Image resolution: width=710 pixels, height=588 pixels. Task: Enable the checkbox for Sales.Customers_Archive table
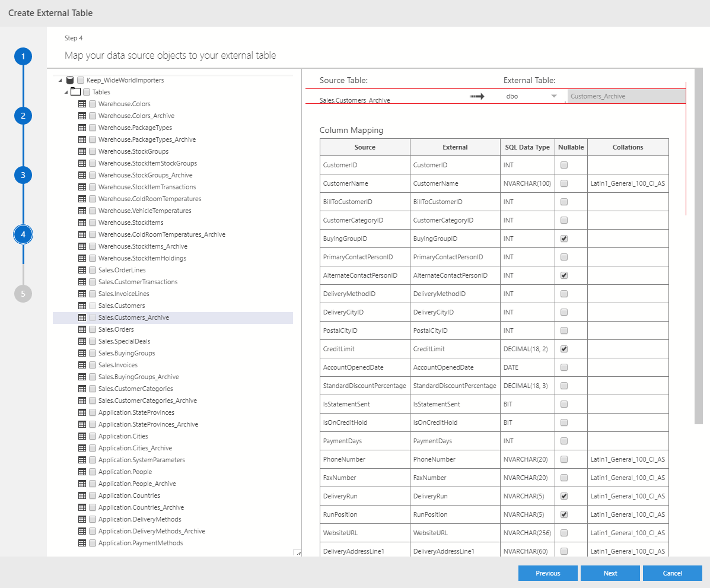pyautogui.click(x=92, y=317)
